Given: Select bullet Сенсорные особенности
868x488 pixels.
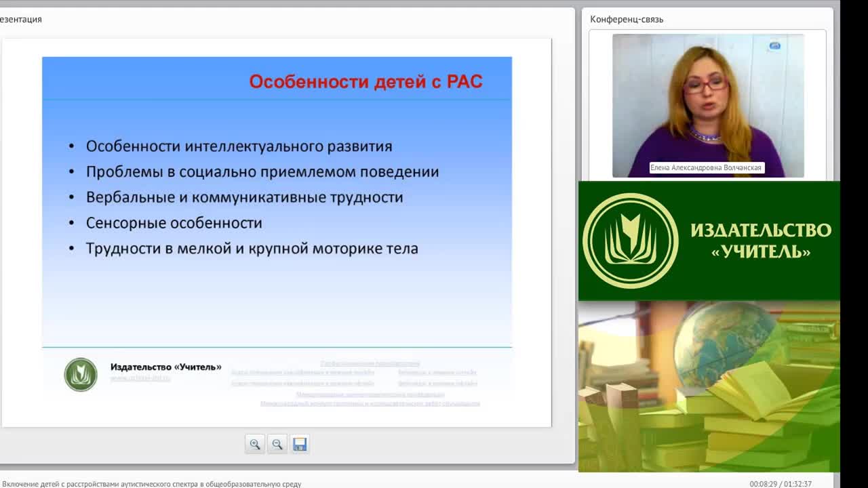Looking at the screenshot, I should click(x=174, y=223).
